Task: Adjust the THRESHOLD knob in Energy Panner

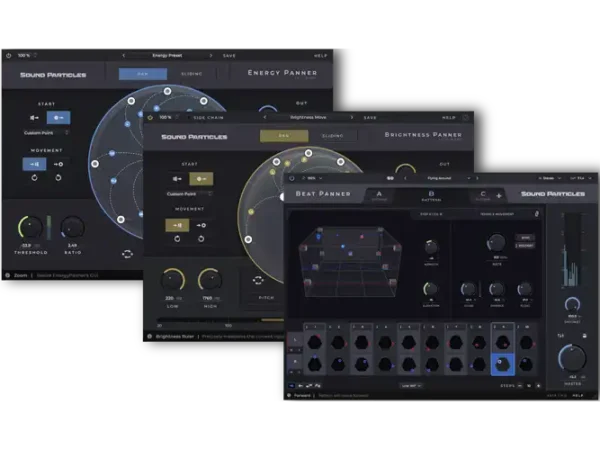Action: 30,227
